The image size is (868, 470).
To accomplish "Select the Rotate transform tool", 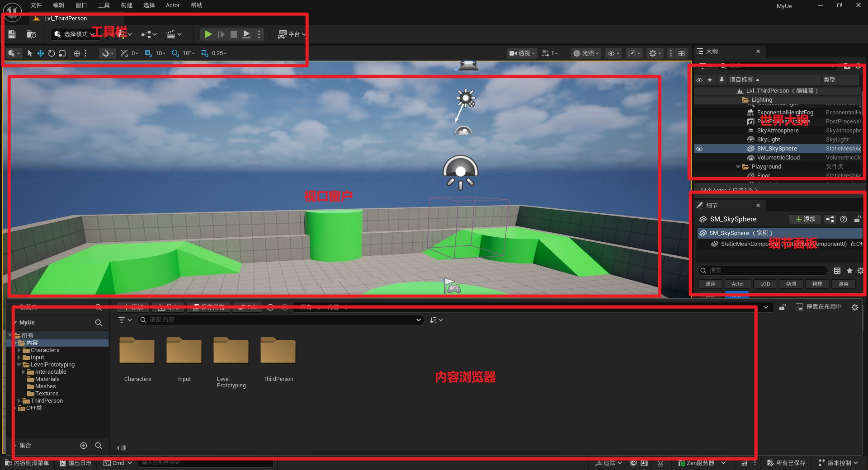I will point(52,53).
